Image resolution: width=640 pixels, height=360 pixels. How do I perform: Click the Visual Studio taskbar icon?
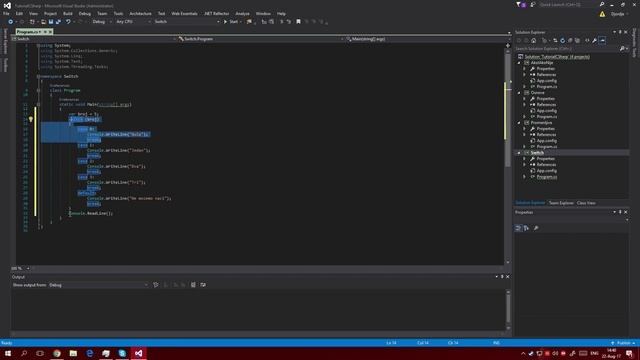coord(138,353)
